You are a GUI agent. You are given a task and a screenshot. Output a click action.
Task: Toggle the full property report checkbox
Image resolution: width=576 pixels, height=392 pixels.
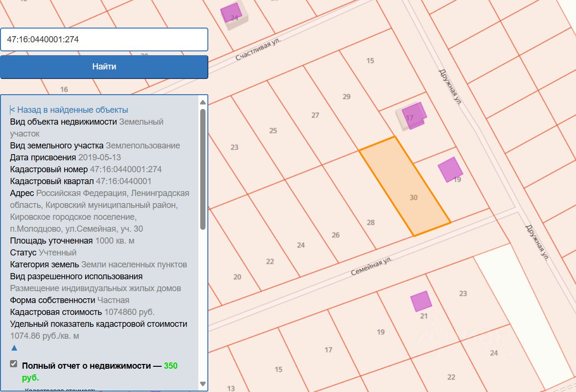(x=14, y=364)
